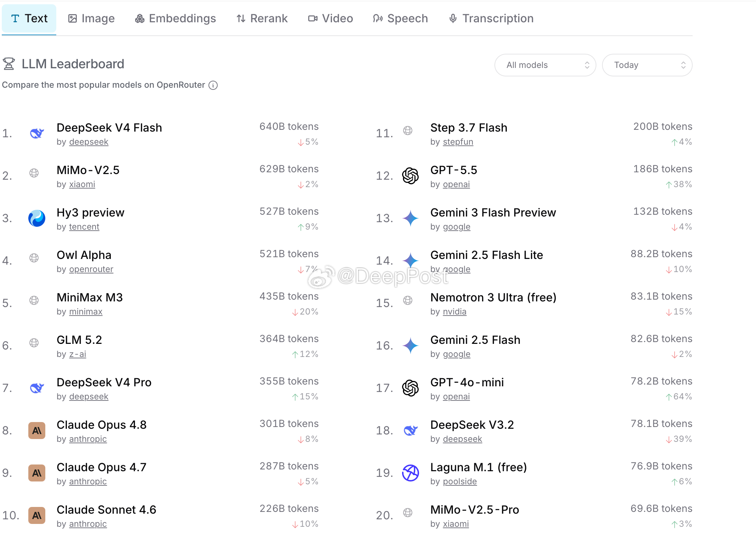Visit the poolside provider link
Viewport: 756px width, 554px height.
coord(460,481)
